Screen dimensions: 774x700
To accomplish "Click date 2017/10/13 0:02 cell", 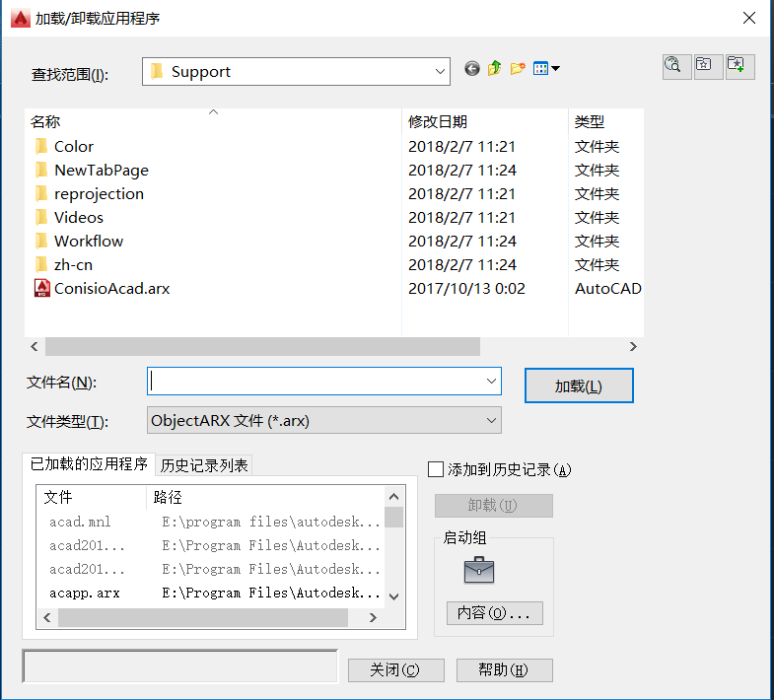I will pyautogui.click(x=466, y=288).
